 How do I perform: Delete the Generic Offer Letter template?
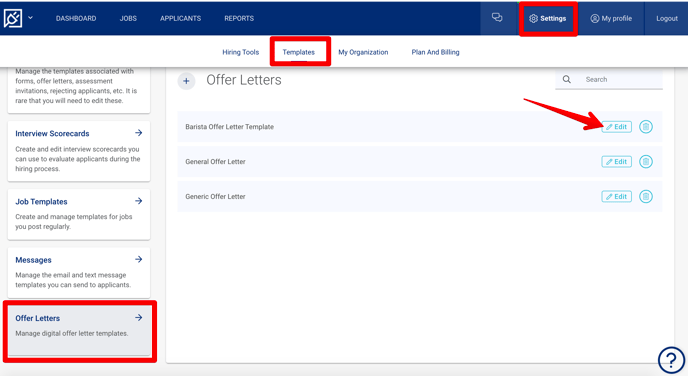click(645, 196)
